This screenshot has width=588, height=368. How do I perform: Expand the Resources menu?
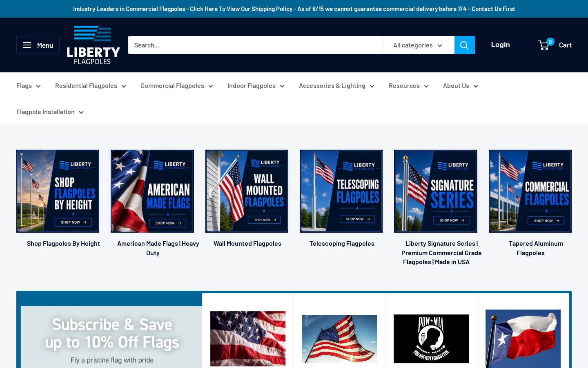coord(409,86)
